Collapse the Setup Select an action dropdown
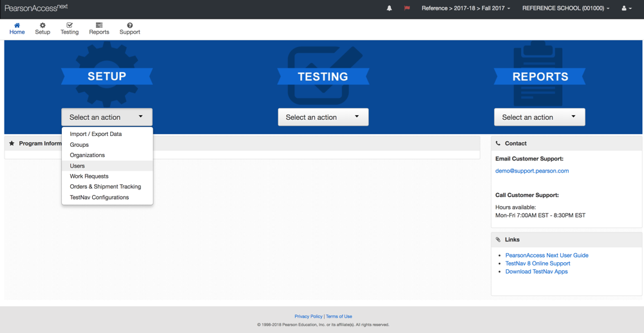The height and width of the screenshot is (333, 644). point(107,117)
